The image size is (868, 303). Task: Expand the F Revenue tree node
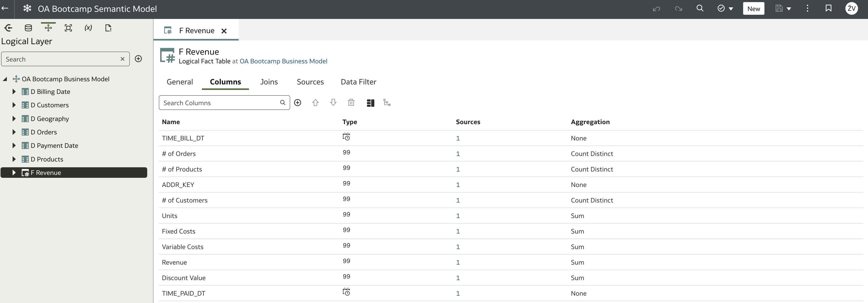coord(14,172)
